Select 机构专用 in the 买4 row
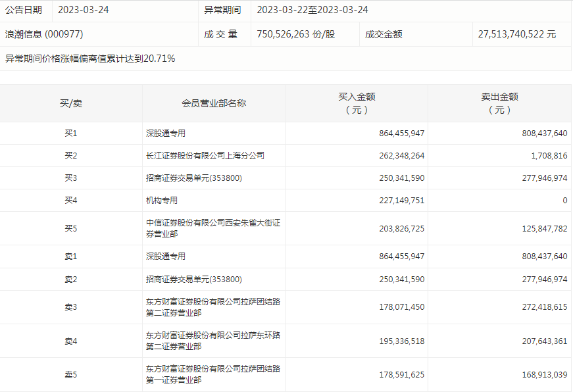 (162, 201)
